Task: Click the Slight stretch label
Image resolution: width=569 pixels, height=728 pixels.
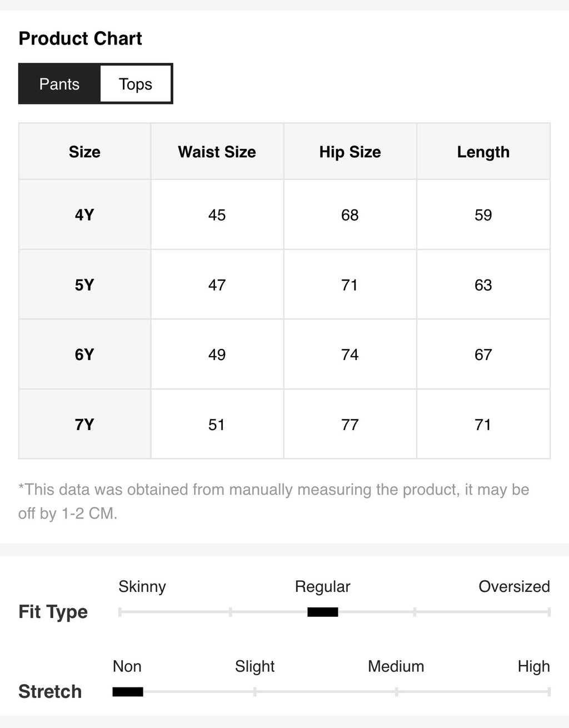Action: (254, 666)
